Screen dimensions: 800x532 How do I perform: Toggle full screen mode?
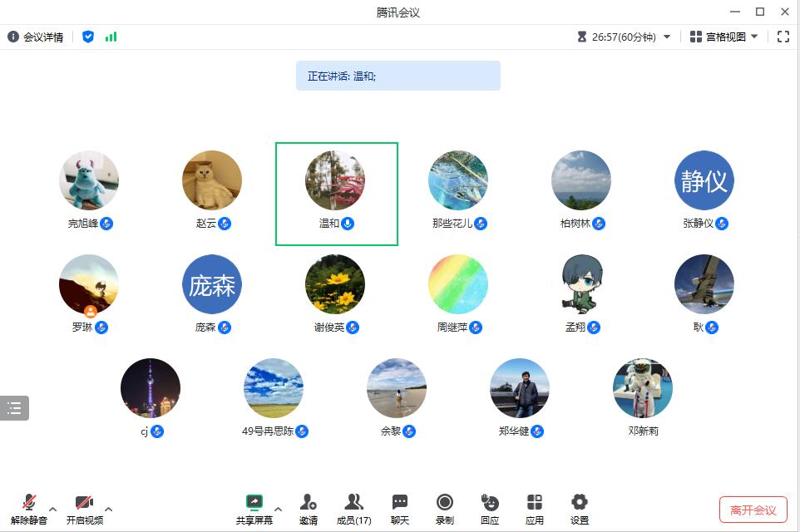click(x=783, y=37)
